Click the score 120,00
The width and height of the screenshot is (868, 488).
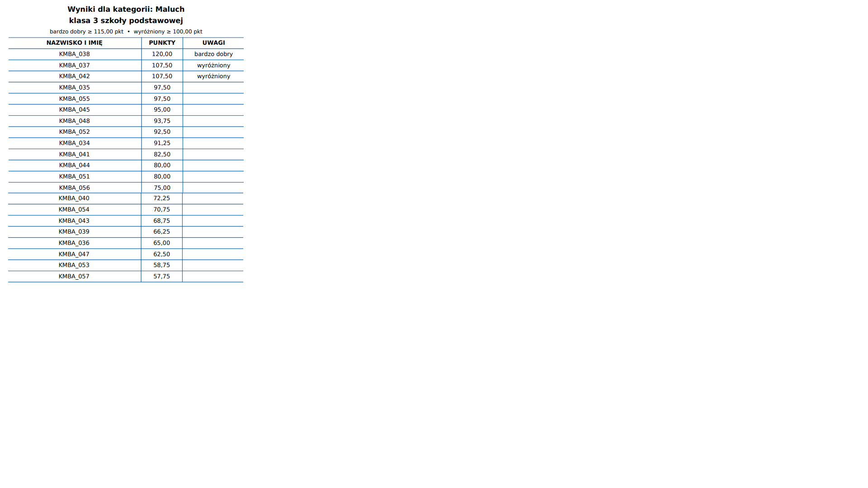(x=162, y=54)
